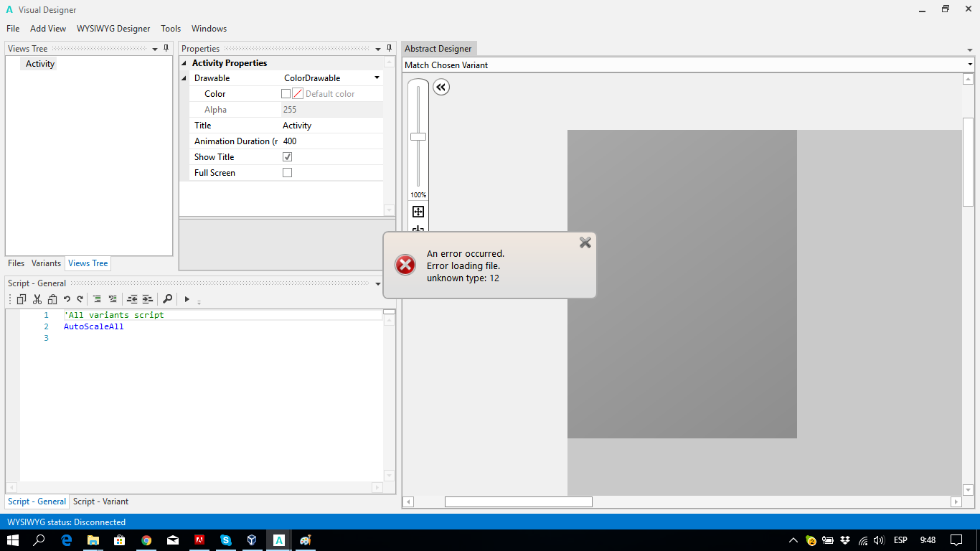980x551 pixels.
Task: Open the Add View menu
Action: click(48, 29)
